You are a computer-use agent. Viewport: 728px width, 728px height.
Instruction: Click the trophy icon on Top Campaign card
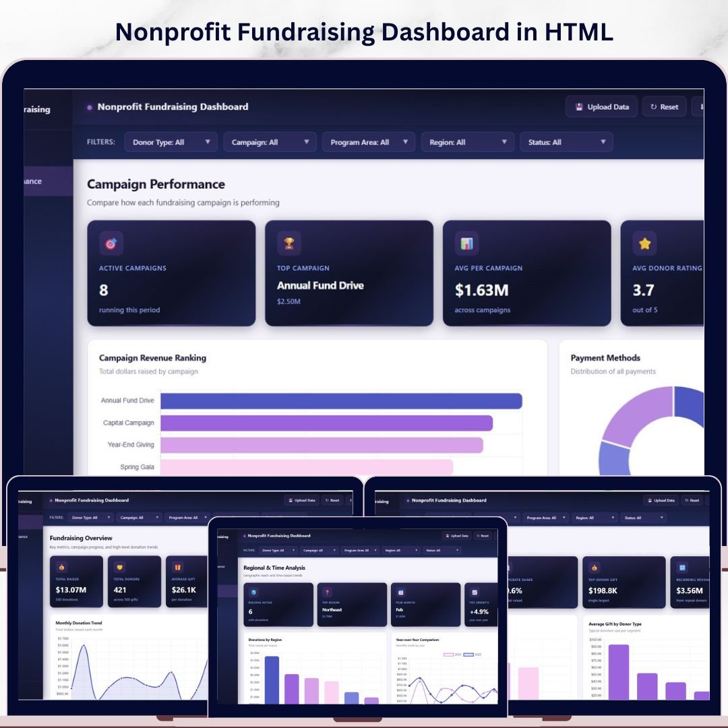pyautogui.click(x=289, y=244)
